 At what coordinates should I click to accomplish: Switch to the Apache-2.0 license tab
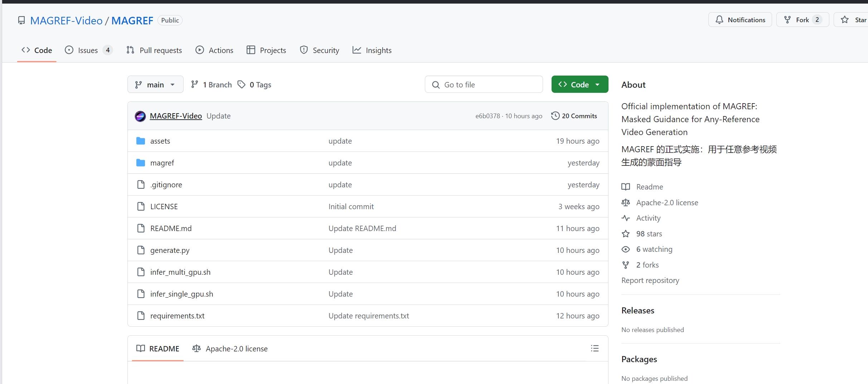pyautogui.click(x=230, y=349)
